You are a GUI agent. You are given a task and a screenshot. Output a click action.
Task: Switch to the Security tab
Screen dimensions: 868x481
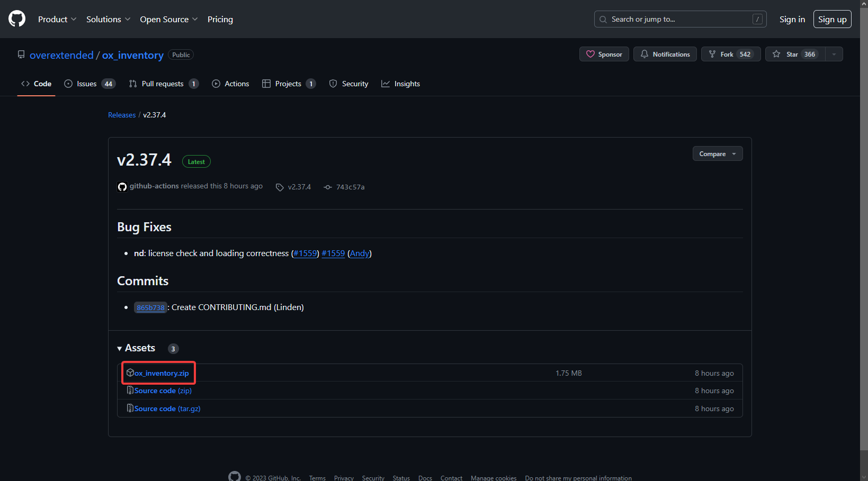click(x=348, y=84)
